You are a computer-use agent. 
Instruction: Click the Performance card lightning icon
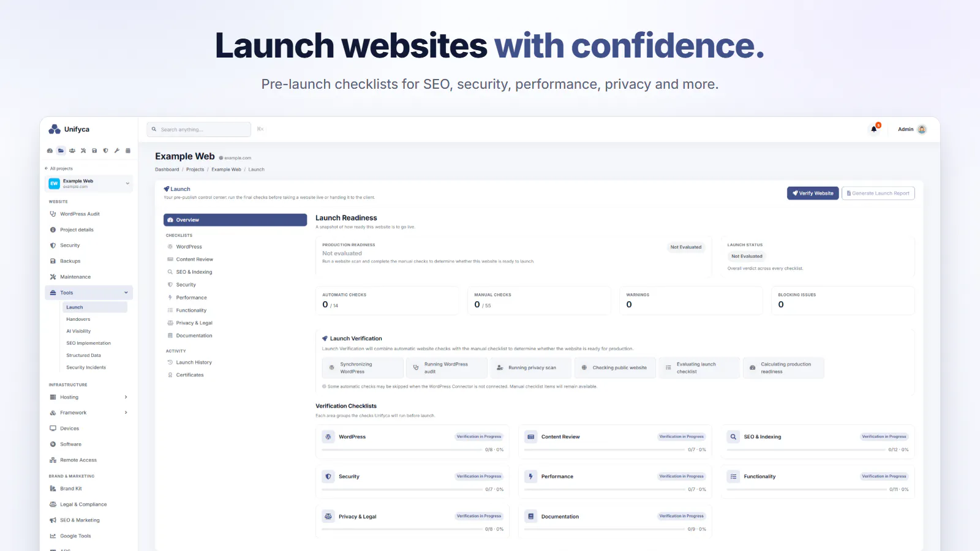(x=531, y=476)
